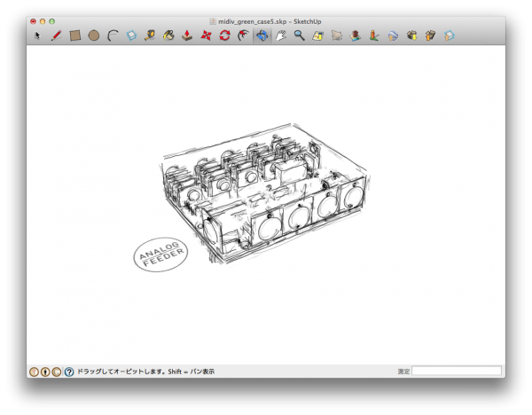Click the first round status bar icon
This screenshot has height=415, width=532.
click(34, 372)
